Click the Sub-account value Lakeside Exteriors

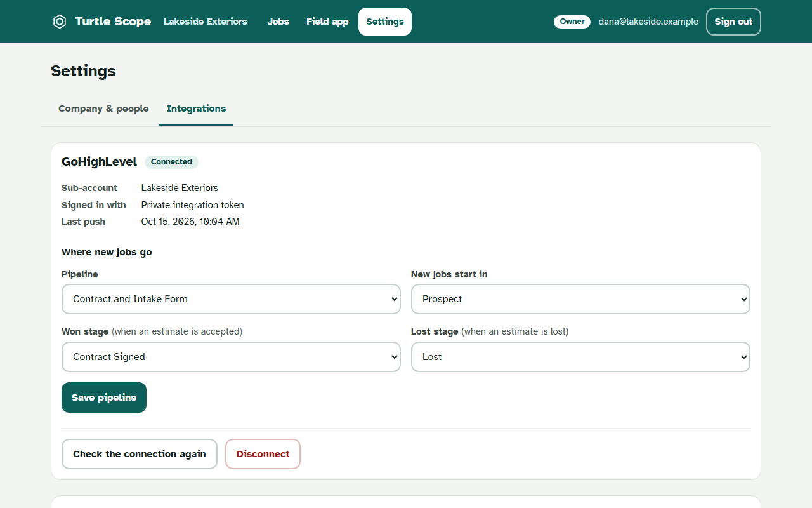[180, 188]
